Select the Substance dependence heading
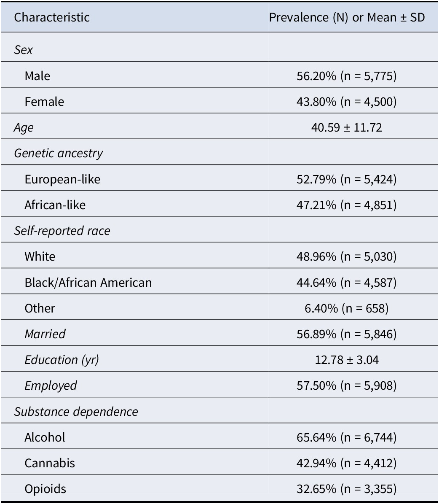The width and height of the screenshot is (439, 504). (76, 412)
